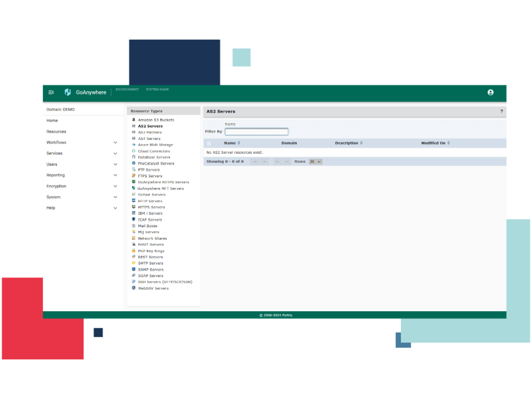
Task: Click the WebDAV Servers icon
Action: coord(134,288)
